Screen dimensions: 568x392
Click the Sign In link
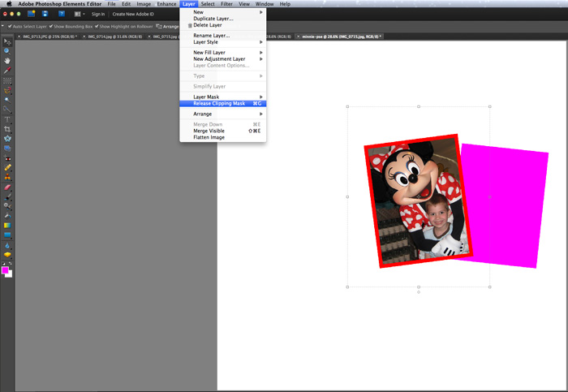(98, 14)
